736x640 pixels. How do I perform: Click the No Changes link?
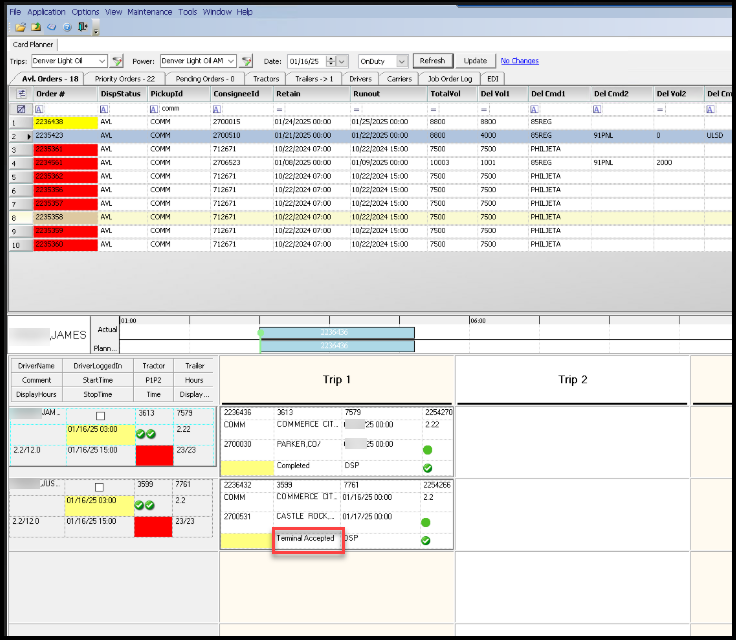519,61
